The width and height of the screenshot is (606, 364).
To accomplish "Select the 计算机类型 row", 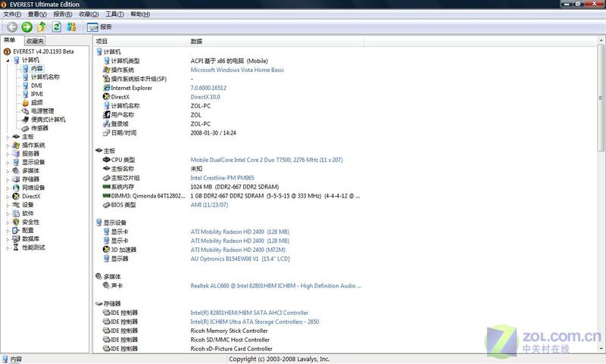I will (x=230, y=61).
